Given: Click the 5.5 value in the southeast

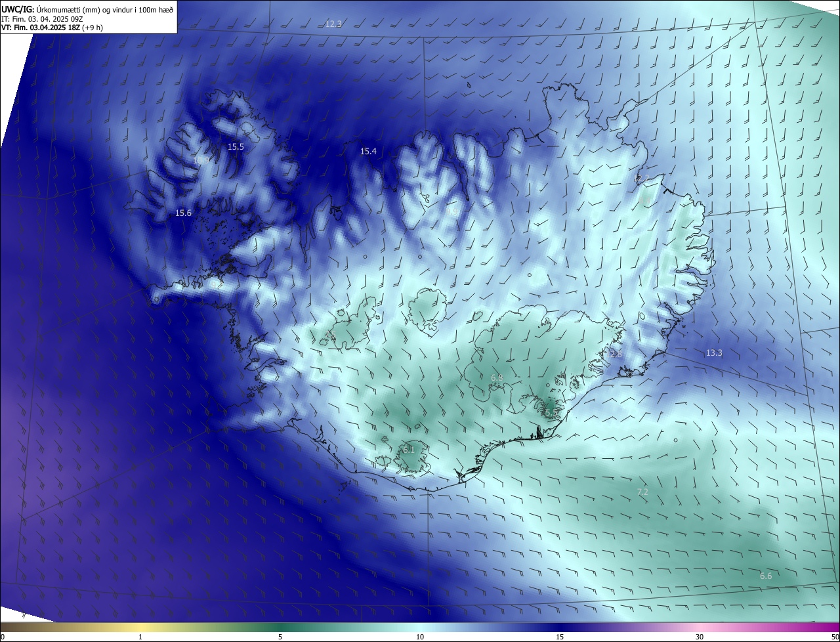Looking at the screenshot, I should coord(551,412).
